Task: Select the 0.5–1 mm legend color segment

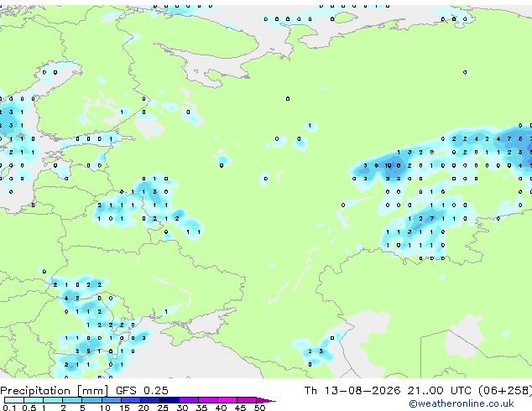Action: pos(34,400)
